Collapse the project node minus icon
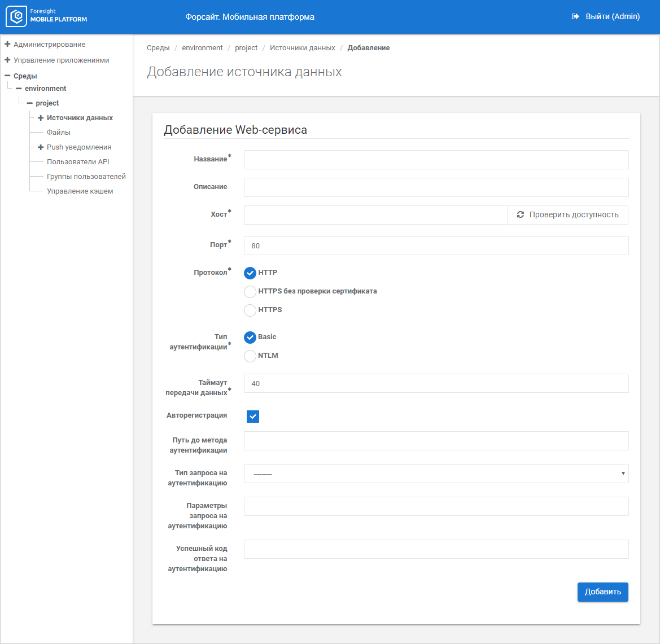The width and height of the screenshot is (660, 644). click(x=30, y=103)
